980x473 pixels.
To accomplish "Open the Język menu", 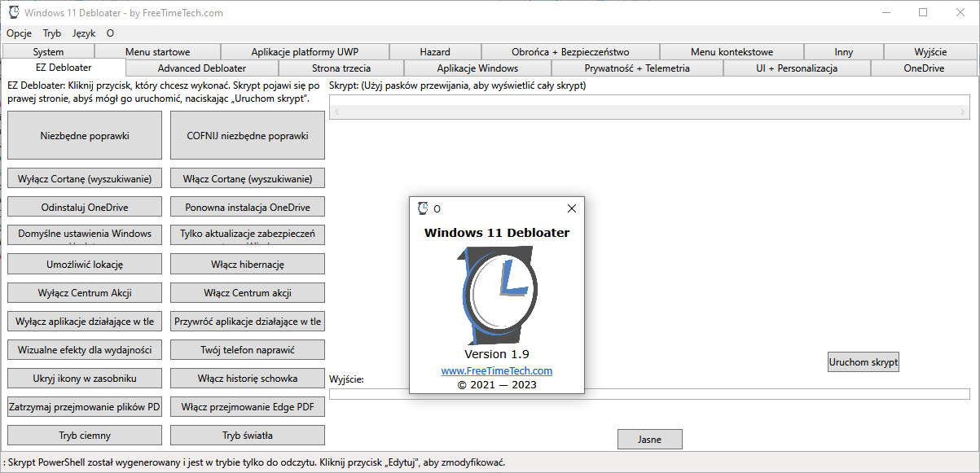I will (x=84, y=33).
